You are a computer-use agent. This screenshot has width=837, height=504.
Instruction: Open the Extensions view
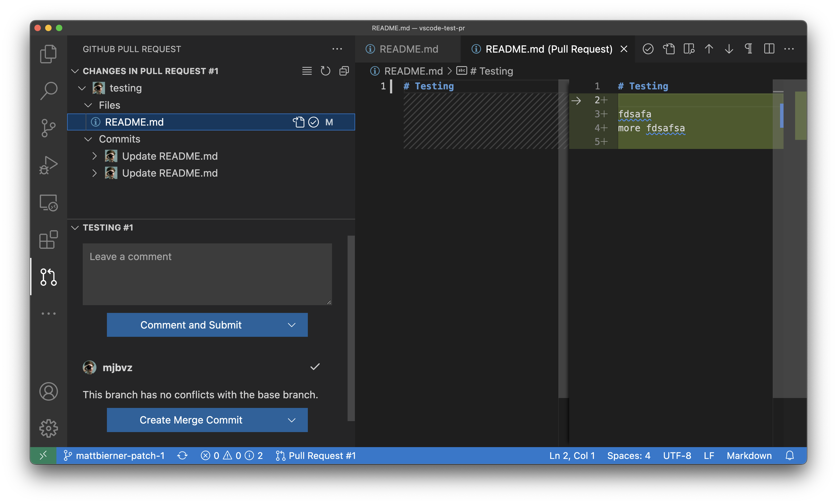pos(48,240)
